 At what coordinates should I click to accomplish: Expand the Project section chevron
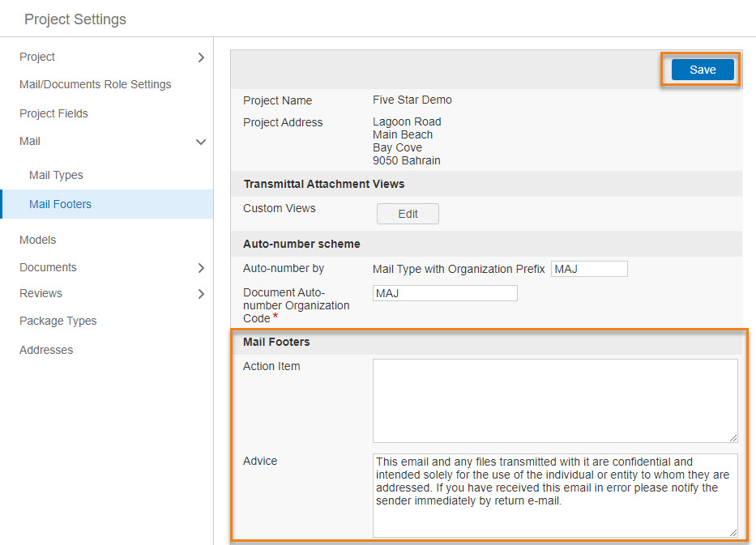click(x=201, y=57)
